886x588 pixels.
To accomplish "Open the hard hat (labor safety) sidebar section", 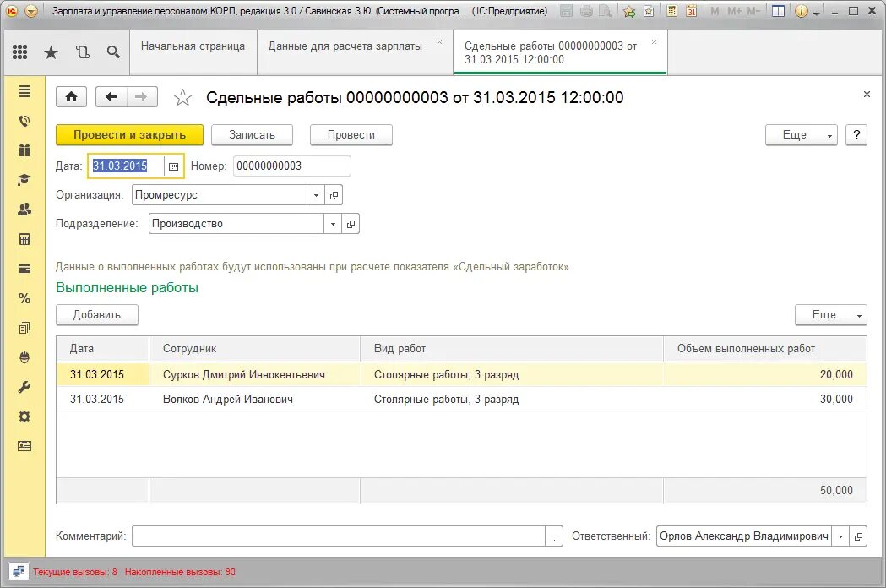I will [x=24, y=357].
